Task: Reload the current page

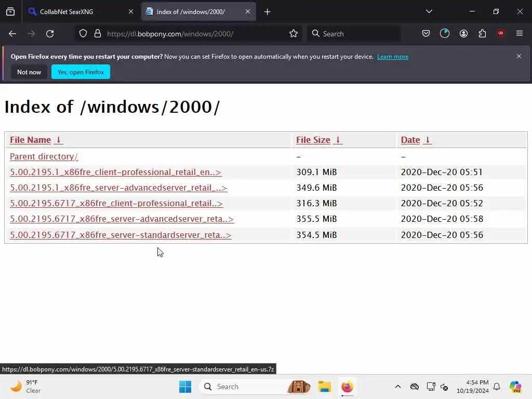Action: click(50, 34)
